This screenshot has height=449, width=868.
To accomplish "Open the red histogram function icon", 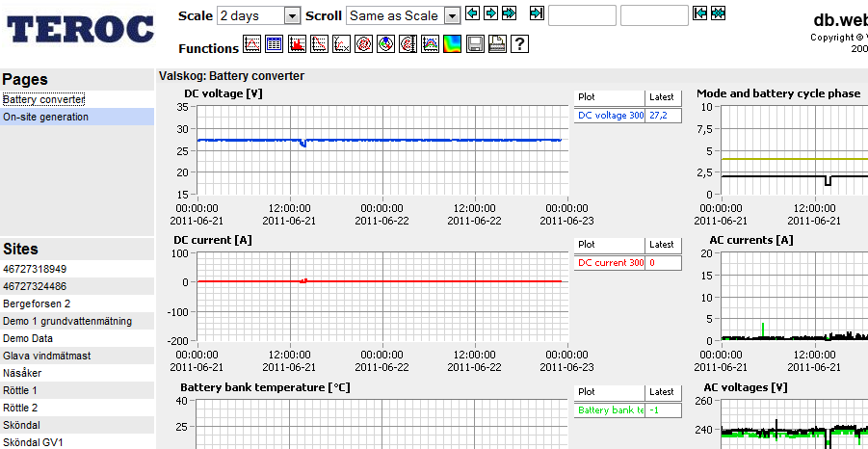I will [297, 43].
